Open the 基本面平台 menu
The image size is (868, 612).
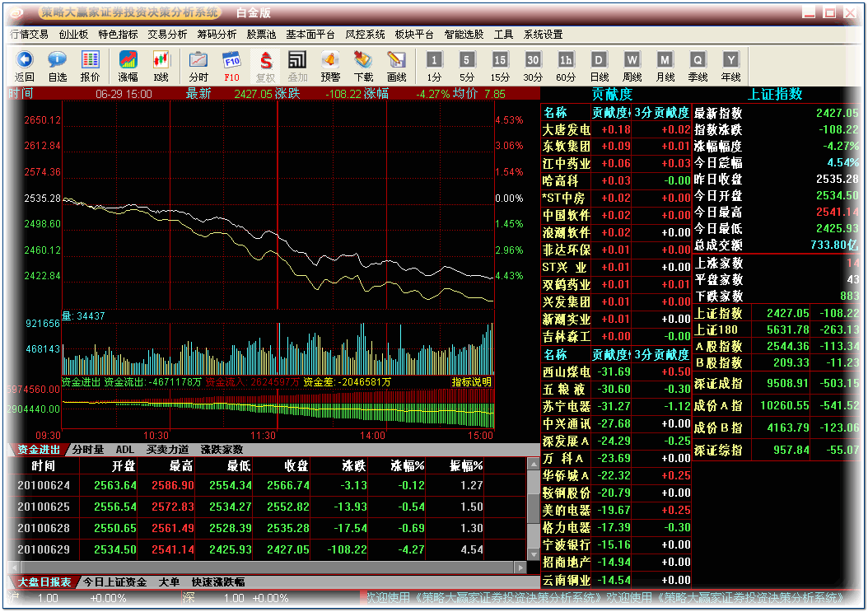310,35
